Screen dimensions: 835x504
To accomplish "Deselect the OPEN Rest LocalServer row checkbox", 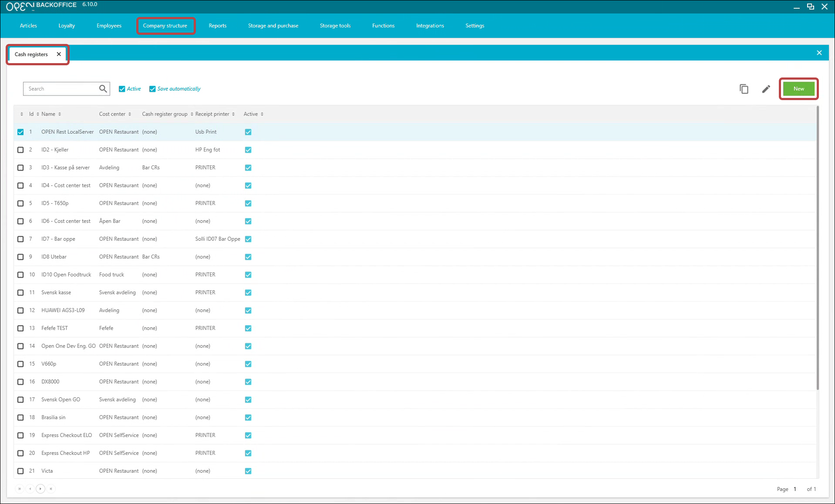I will 20,132.
